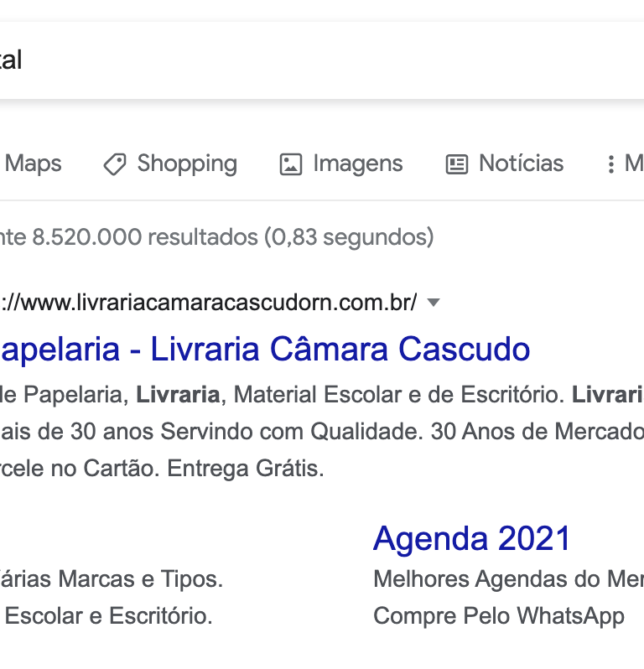Expand the dropdown arrow beside livrariacamaracascudorn URL
The image size is (644, 669).
tap(434, 303)
